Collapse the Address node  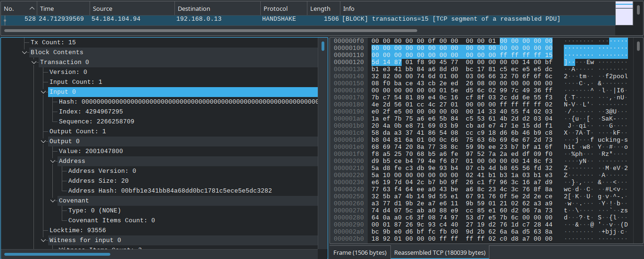point(53,161)
